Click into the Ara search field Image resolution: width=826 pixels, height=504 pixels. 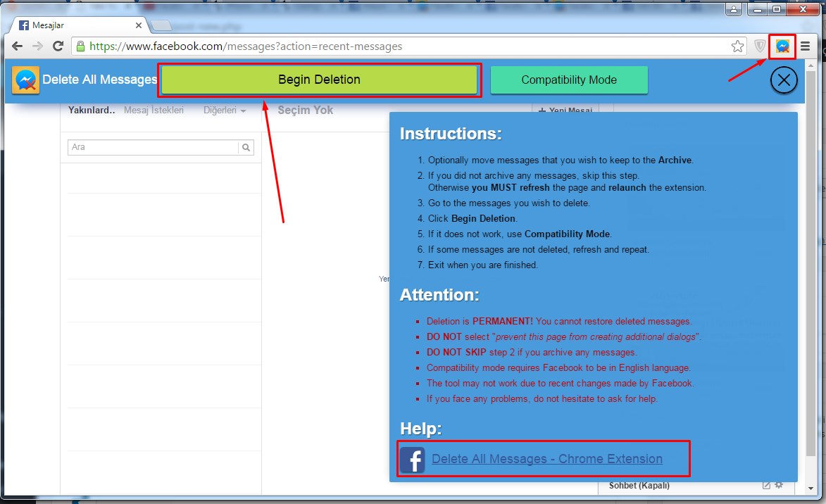pos(154,148)
